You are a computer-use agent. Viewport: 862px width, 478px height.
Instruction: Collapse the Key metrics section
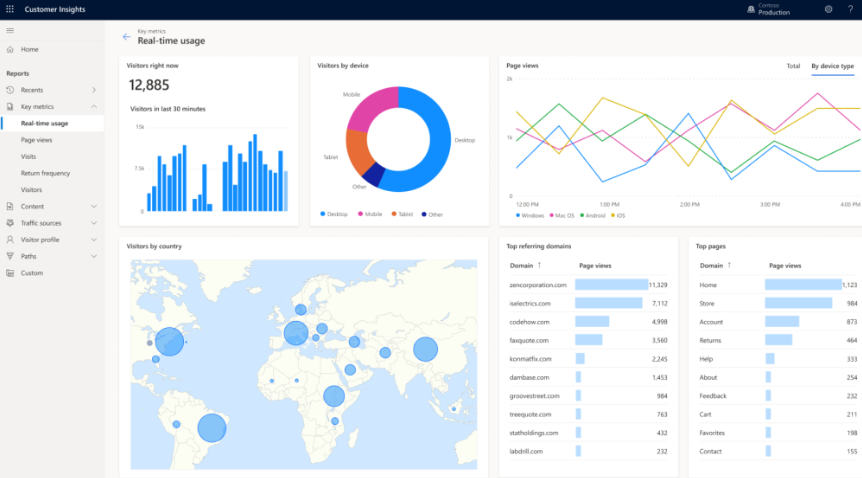[x=94, y=107]
